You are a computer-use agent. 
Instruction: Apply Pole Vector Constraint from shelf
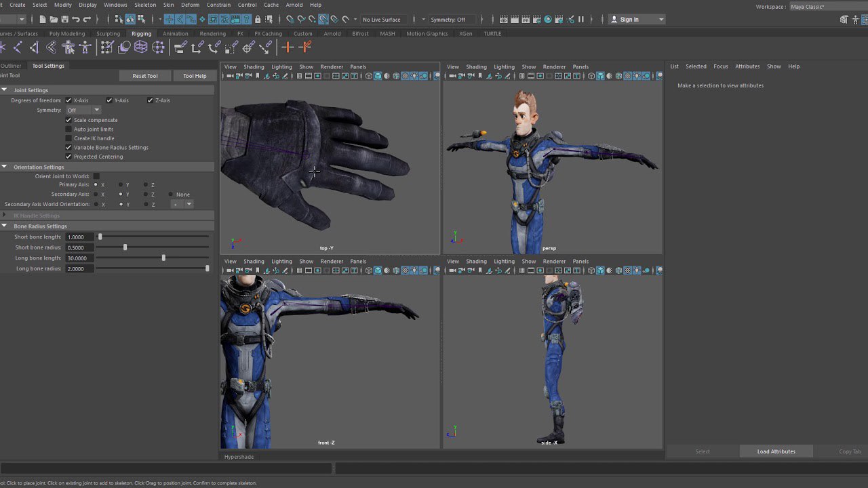[265, 47]
